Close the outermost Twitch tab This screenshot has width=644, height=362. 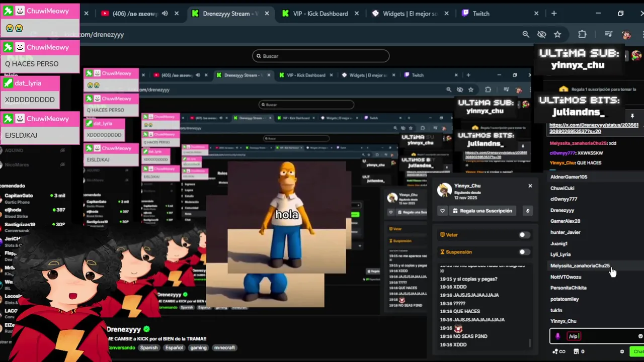(x=536, y=14)
